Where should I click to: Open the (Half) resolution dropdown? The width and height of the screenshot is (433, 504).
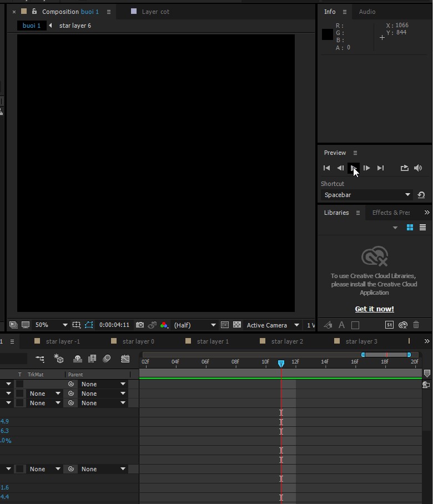[x=194, y=325]
